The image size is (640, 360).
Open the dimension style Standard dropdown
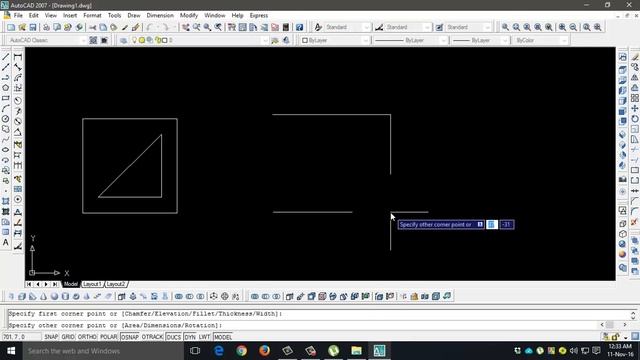tap(427, 27)
